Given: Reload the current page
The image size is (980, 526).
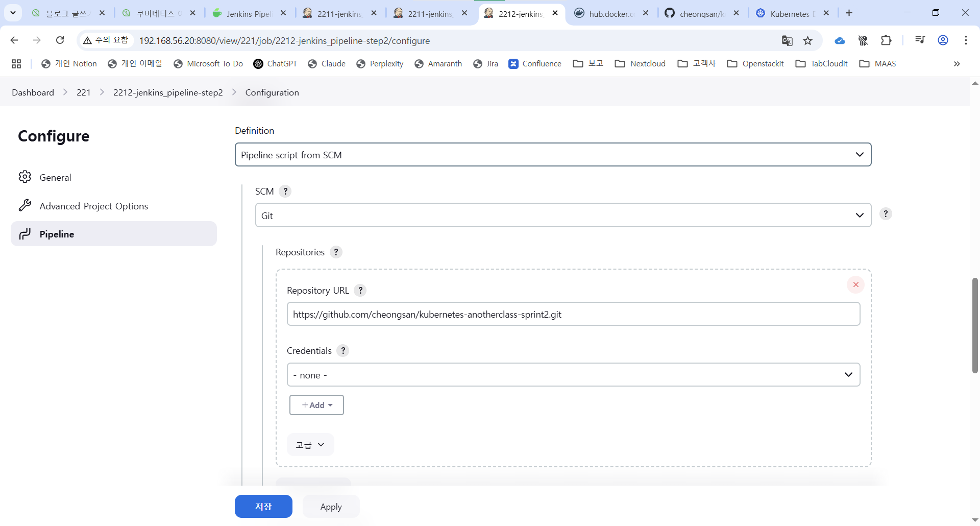Looking at the screenshot, I should click(x=60, y=40).
